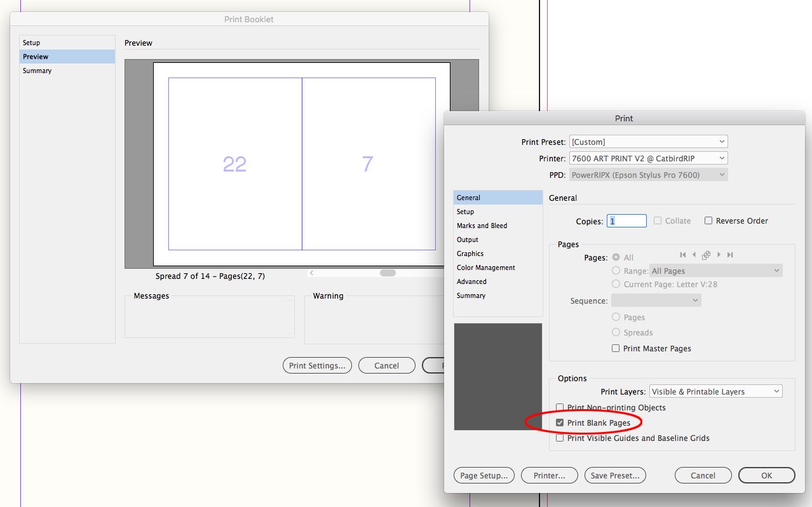Click the go to last page icon
This screenshot has height=507, width=812.
(731, 254)
